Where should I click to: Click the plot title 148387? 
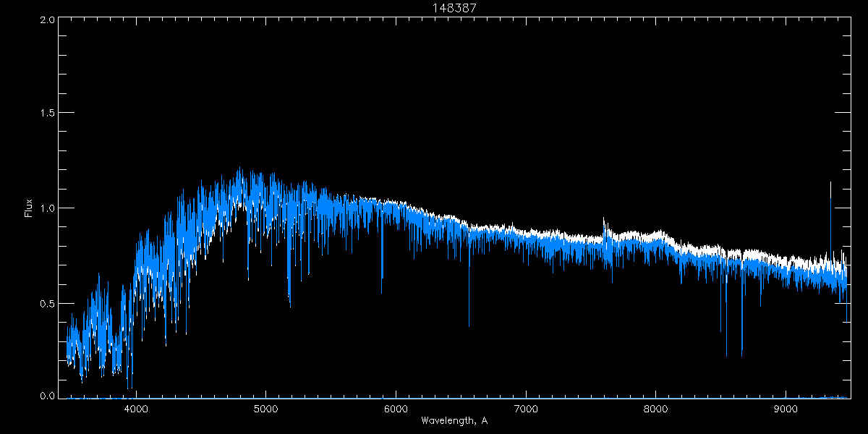click(454, 7)
